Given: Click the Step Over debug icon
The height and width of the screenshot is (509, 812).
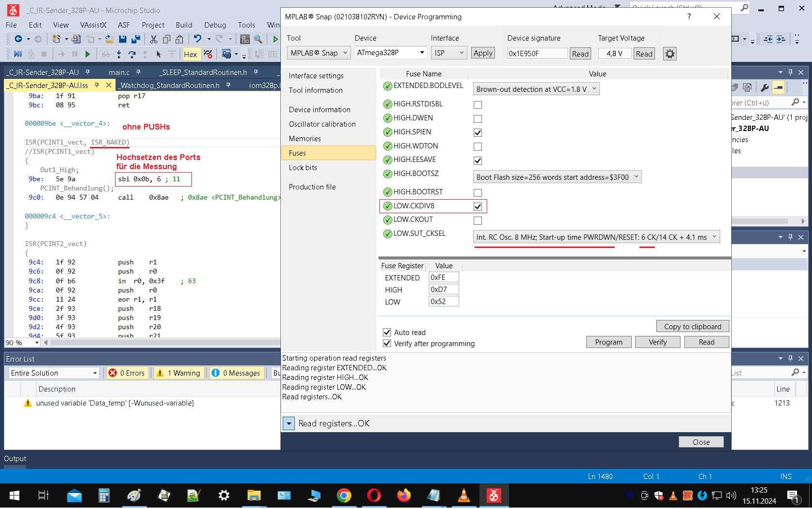Looking at the screenshot, I should pyautogui.click(x=132, y=54).
